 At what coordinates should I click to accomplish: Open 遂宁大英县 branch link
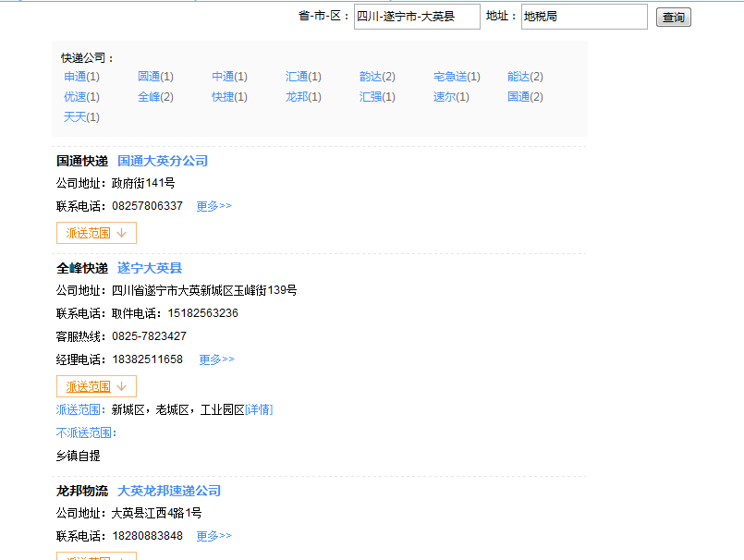(150, 268)
